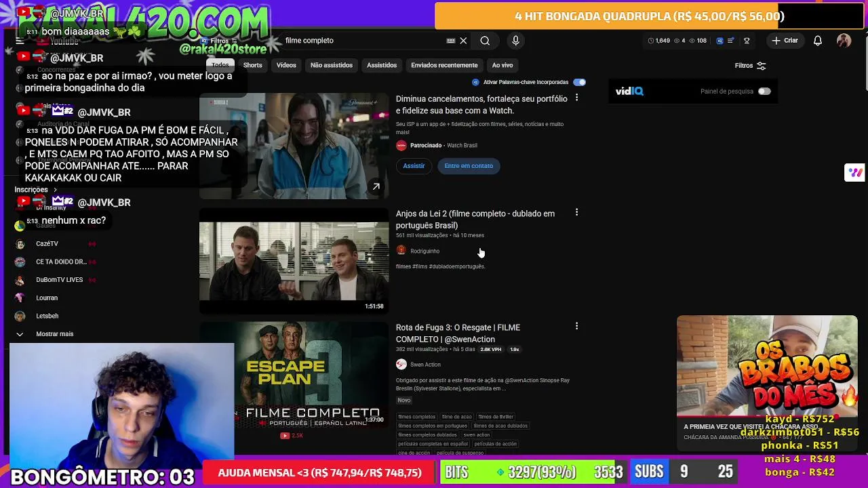Open the Swen Action channel name link
Image resolution: width=868 pixels, height=488 pixels.
425,365
